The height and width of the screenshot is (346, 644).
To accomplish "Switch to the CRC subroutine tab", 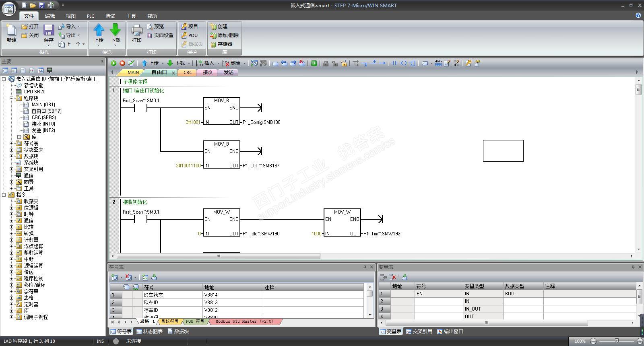I will coord(188,72).
